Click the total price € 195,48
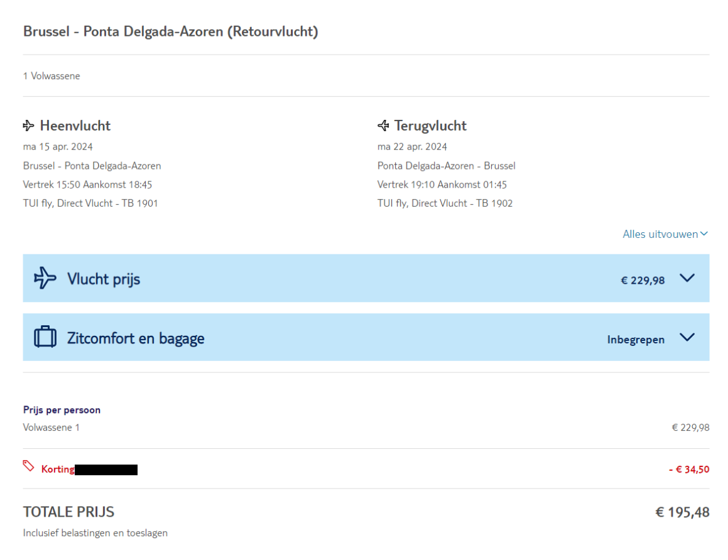Image resolution: width=728 pixels, height=560 pixels. 682,512
